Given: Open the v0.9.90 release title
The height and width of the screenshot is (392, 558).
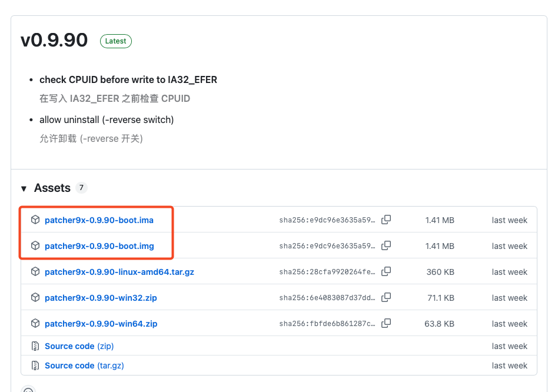Looking at the screenshot, I should (54, 41).
